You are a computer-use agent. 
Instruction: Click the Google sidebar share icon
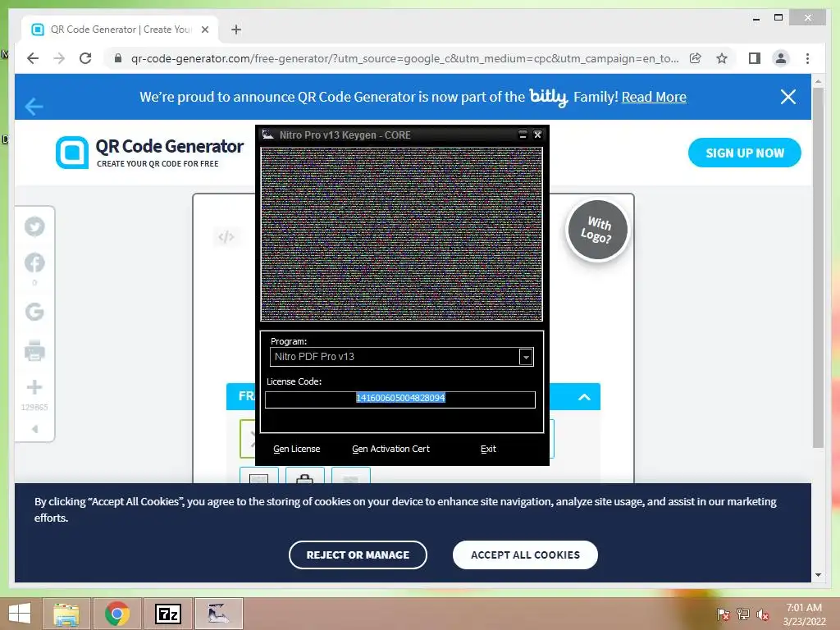(34, 311)
